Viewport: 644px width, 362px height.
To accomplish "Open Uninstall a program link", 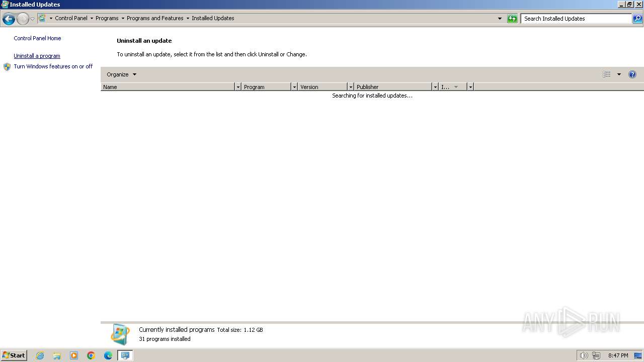I will coord(37,56).
